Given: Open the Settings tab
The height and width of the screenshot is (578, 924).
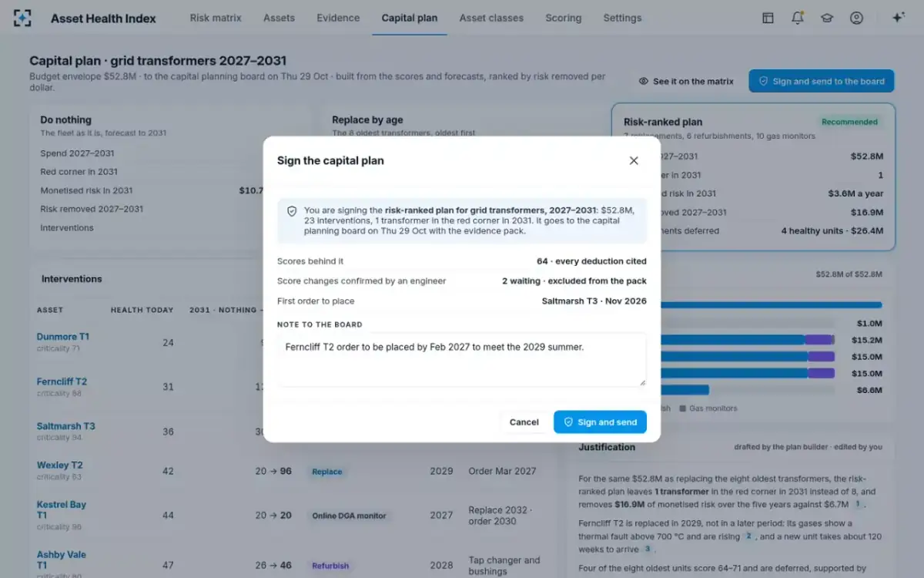Looking at the screenshot, I should [622, 18].
